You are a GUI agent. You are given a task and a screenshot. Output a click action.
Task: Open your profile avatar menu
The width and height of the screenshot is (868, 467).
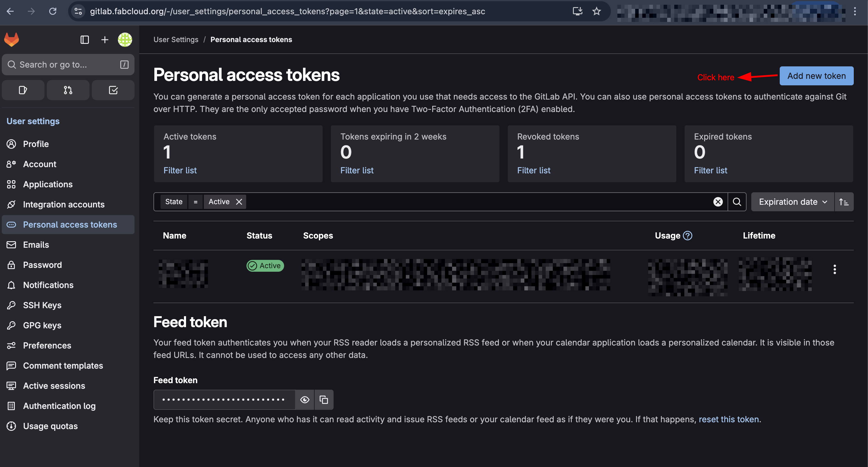pyautogui.click(x=125, y=39)
